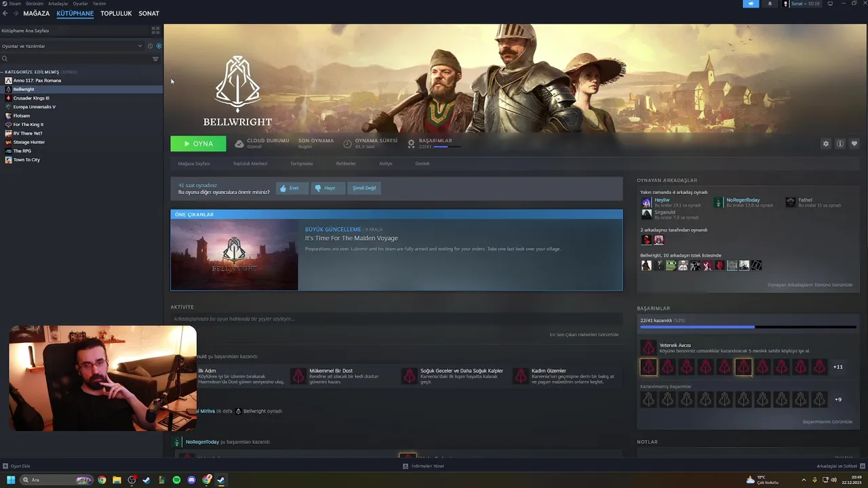Open Bellwright game settings gear

click(x=825, y=144)
